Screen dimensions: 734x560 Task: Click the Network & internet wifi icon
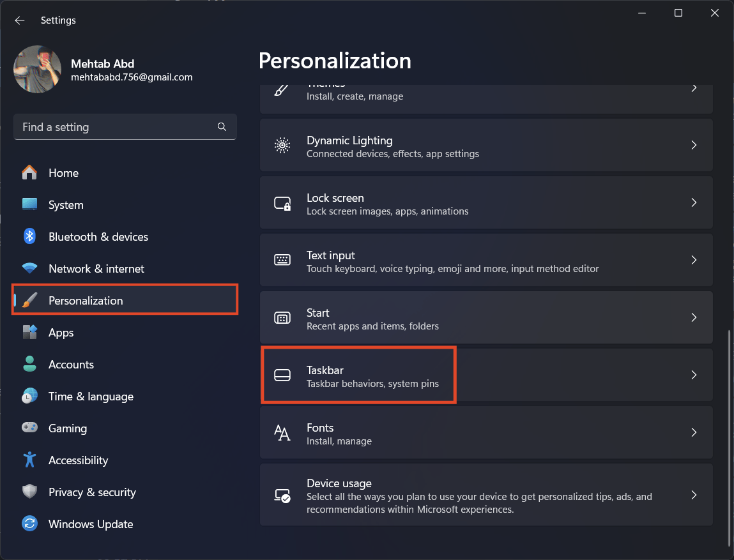29,268
